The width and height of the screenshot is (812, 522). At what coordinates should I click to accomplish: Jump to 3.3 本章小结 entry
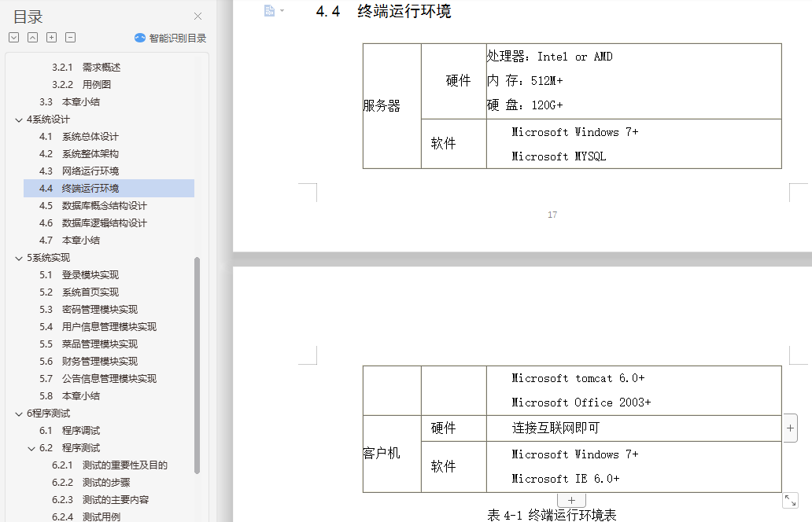coord(69,102)
